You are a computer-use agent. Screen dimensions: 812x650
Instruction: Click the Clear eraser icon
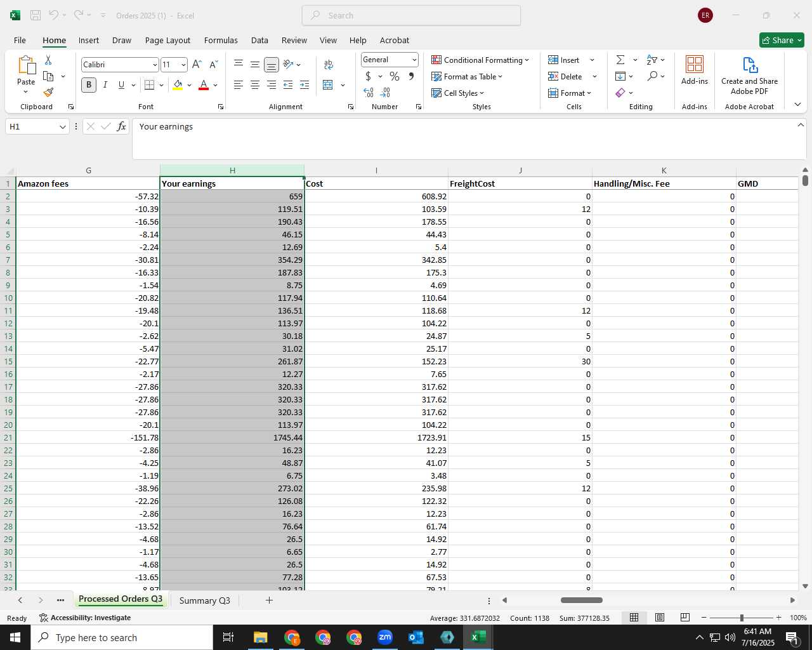coord(620,93)
